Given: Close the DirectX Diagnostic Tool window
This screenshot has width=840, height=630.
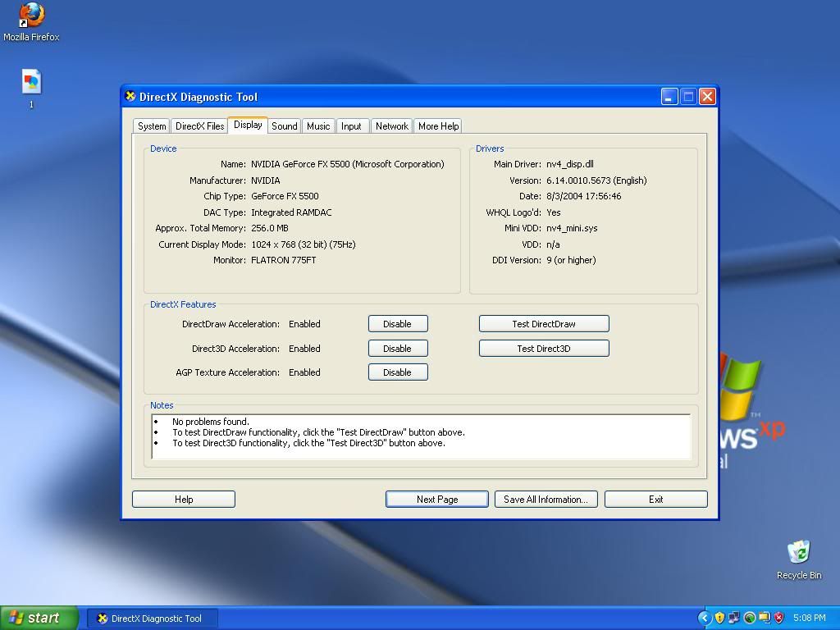Looking at the screenshot, I should (x=707, y=97).
